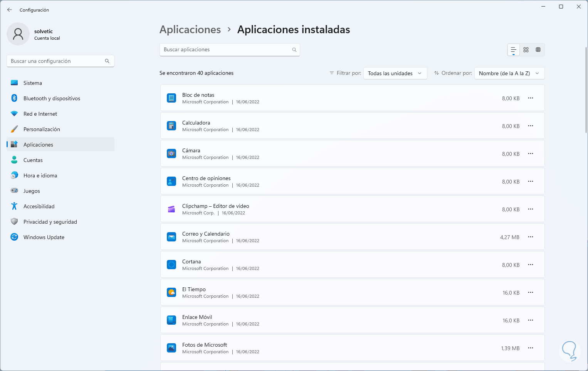Viewport: 588px width, 371px height.
Task: Go back to Aplicaciones breadcrumb
Action: click(190, 30)
